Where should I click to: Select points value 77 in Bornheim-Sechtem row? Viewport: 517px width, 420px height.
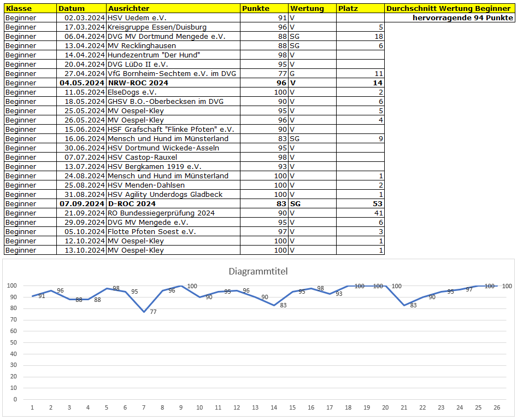coord(264,74)
